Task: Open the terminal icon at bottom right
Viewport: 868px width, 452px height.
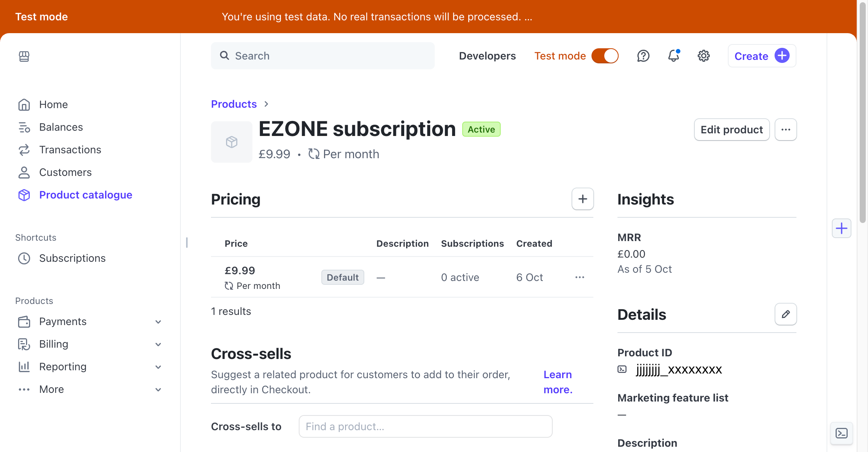Action: (841, 433)
